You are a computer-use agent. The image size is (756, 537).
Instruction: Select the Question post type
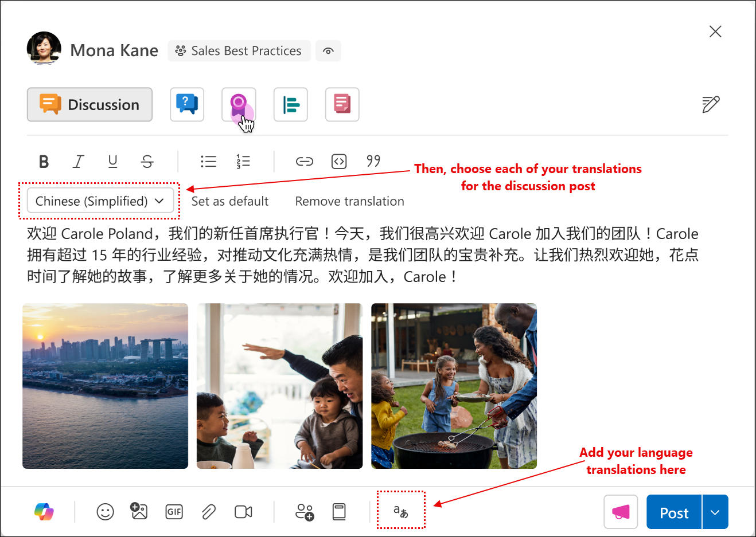pyautogui.click(x=187, y=104)
